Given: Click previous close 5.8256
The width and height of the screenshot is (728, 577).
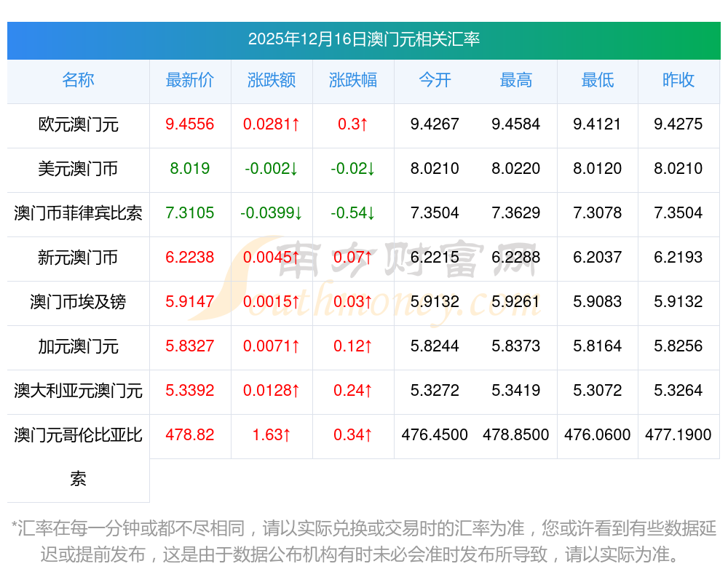Looking at the screenshot, I should (678, 346).
